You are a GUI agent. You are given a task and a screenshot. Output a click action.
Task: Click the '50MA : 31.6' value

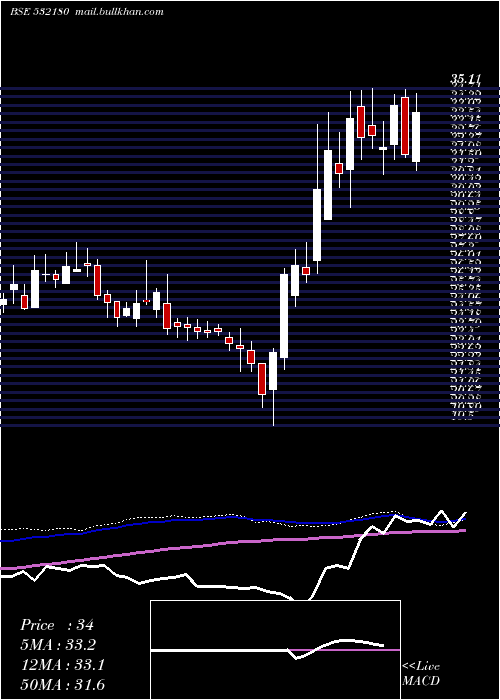pos(63,685)
